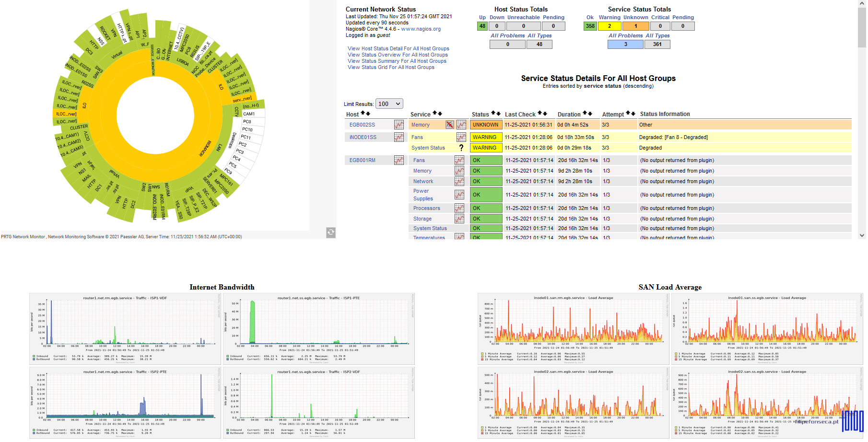
Task: Open the ISP1-VDF traffic graph thumbnail
Action: tap(125, 329)
